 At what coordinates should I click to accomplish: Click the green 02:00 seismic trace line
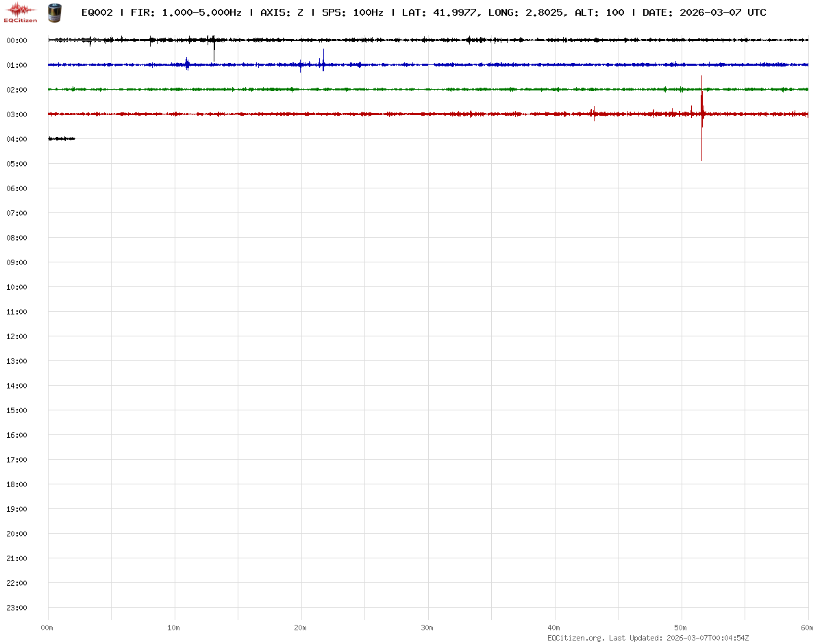click(x=411, y=89)
